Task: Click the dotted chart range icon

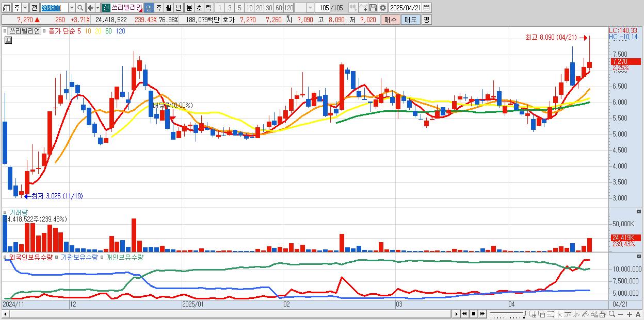Action: coord(551,314)
